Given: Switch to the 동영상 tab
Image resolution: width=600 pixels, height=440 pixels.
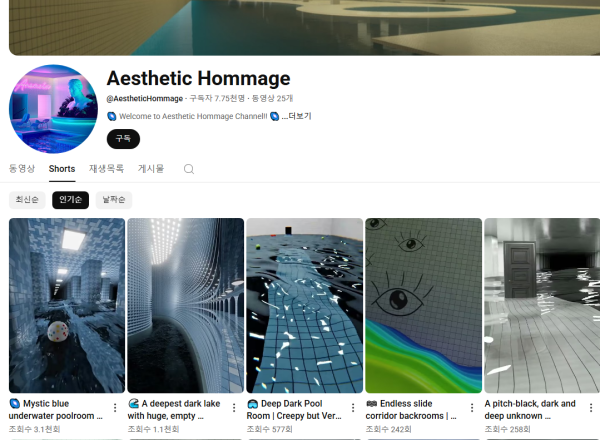Looking at the screenshot, I should point(22,169).
